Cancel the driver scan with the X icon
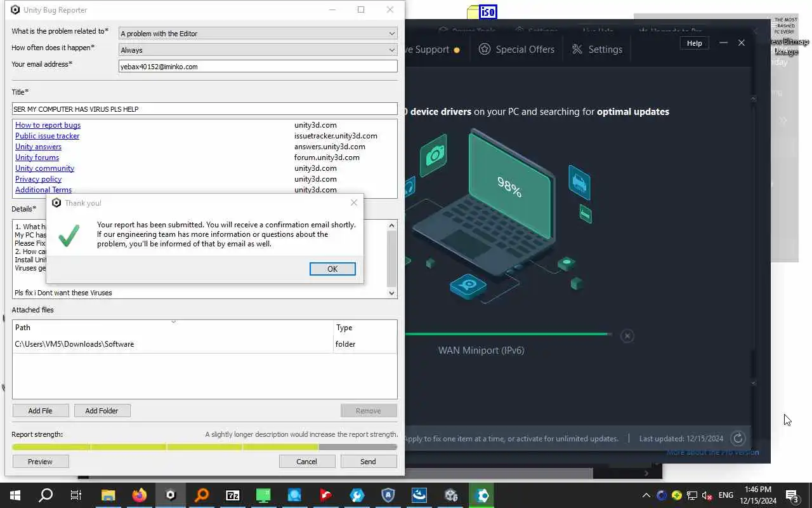This screenshot has width=812, height=508. (x=627, y=336)
